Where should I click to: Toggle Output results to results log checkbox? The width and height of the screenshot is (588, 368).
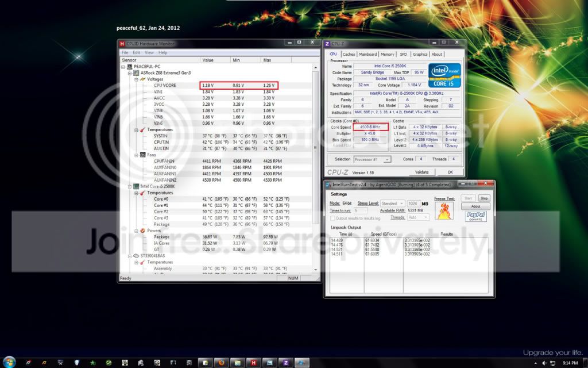332,218
